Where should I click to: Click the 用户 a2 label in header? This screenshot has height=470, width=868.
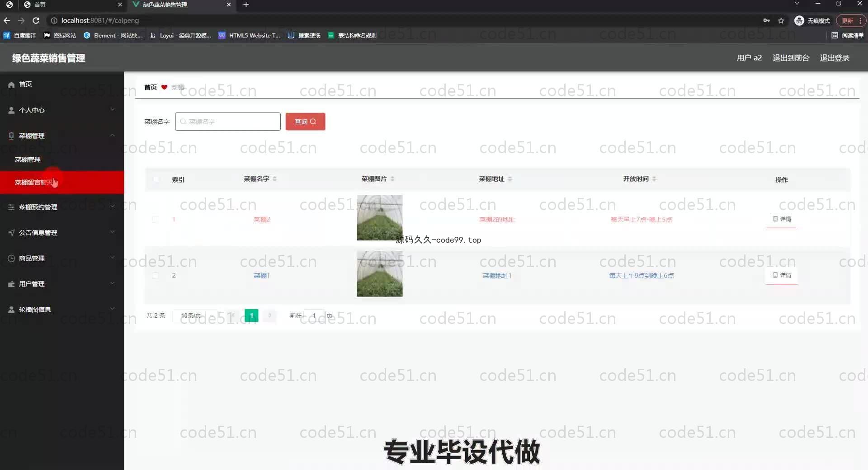[749, 58]
